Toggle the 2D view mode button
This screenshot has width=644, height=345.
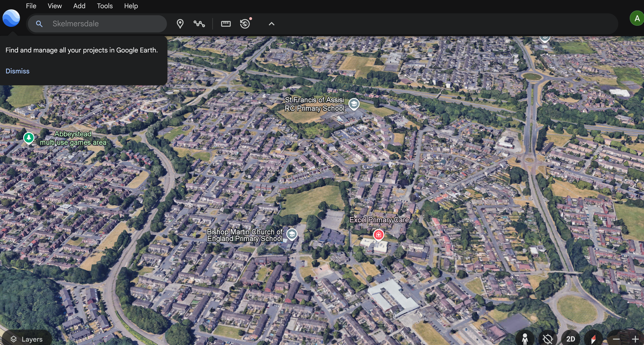pos(570,339)
